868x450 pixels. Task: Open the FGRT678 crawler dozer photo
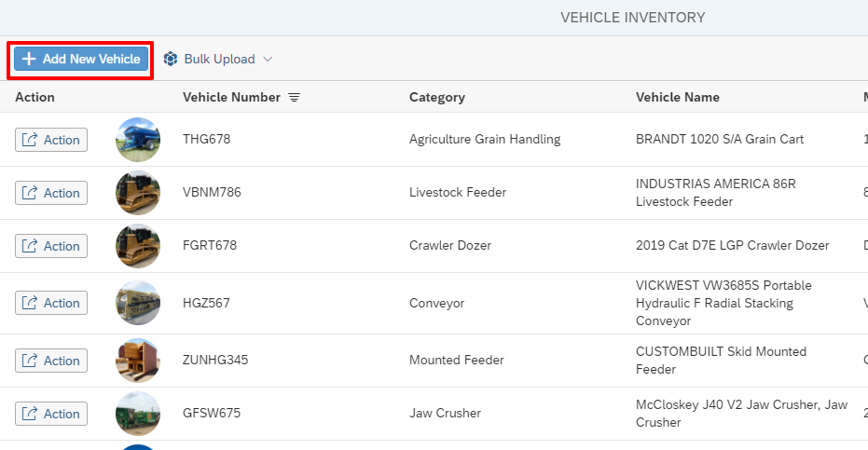[x=138, y=246]
